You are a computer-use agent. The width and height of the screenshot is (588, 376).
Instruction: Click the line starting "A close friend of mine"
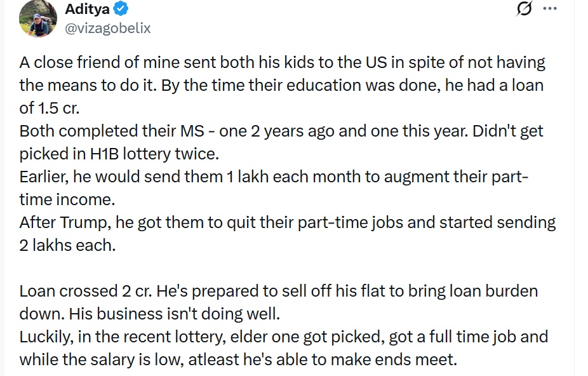[282, 63]
